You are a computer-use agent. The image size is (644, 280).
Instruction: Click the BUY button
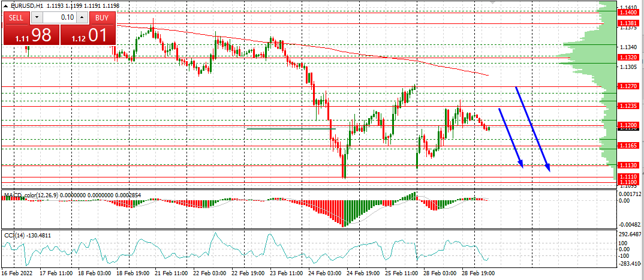click(x=102, y=17)
